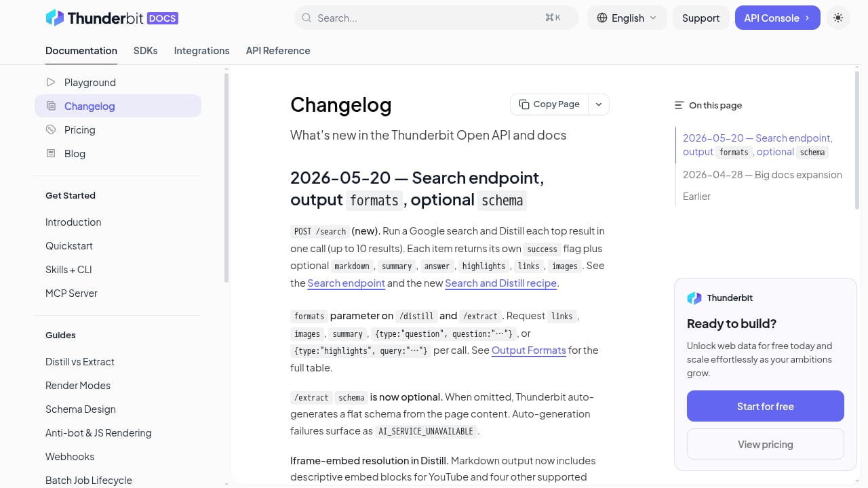Toggle light/dark theme sun icon
Screen dimensions: 868x488
838,18
